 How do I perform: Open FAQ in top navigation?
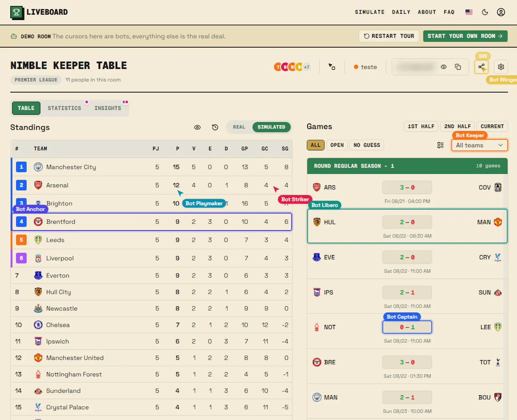(x=449, y=12)
